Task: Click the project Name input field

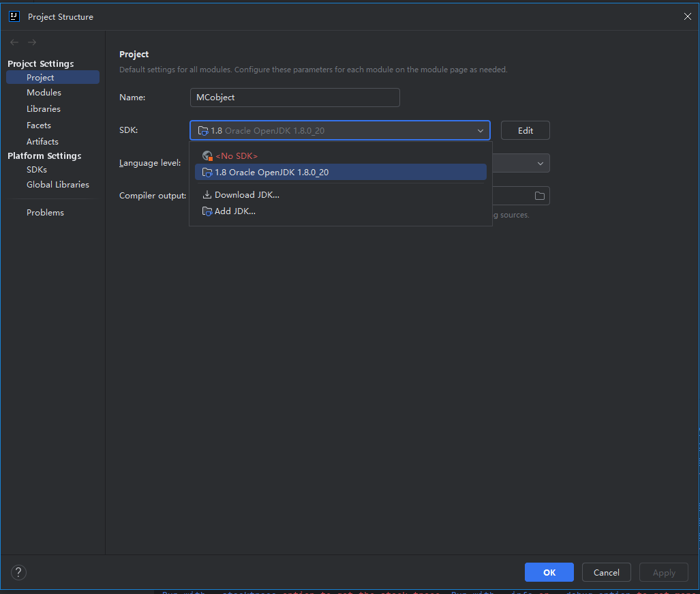Action: 294,98
